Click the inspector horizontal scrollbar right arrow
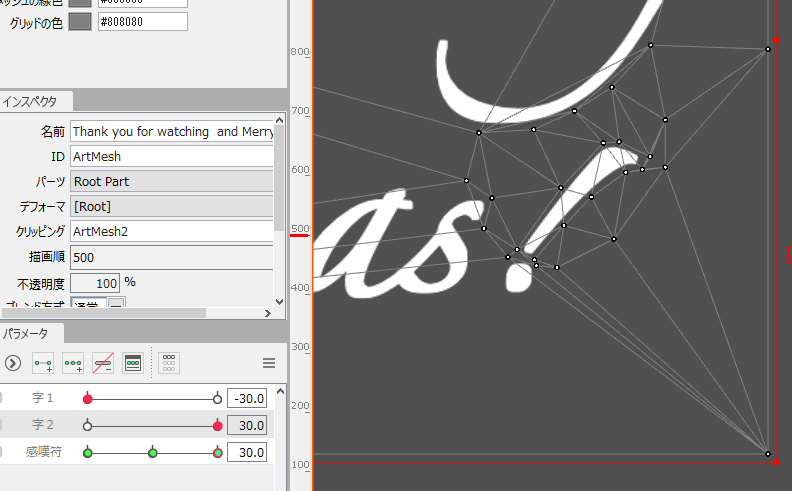 pos(268,314)
